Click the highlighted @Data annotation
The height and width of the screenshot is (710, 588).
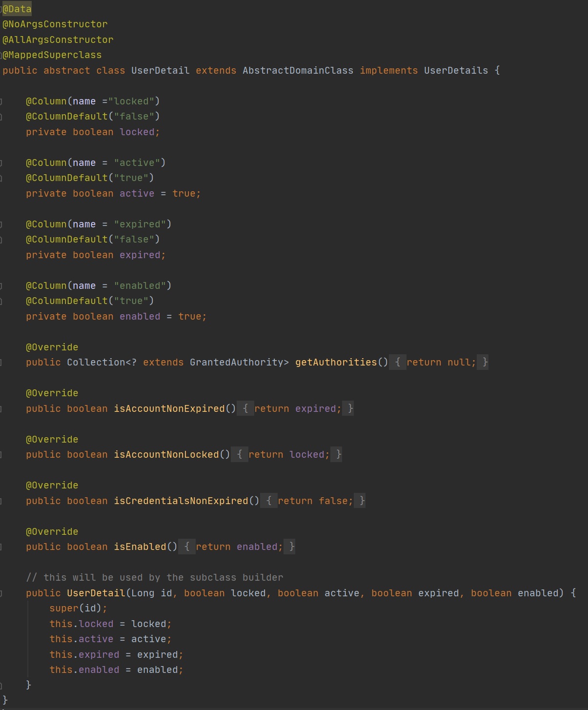pos(17,9)
